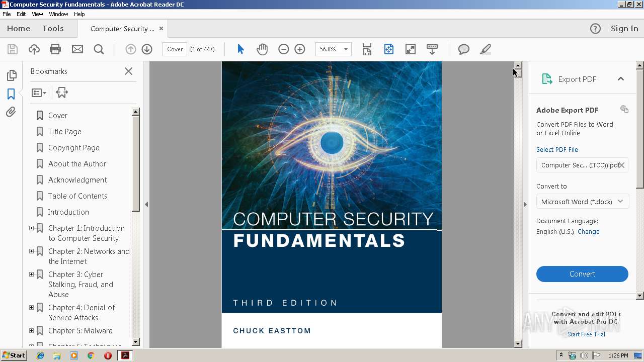Open the zoom level dropdown
This screenshot has width=644, height=362.
346,49
